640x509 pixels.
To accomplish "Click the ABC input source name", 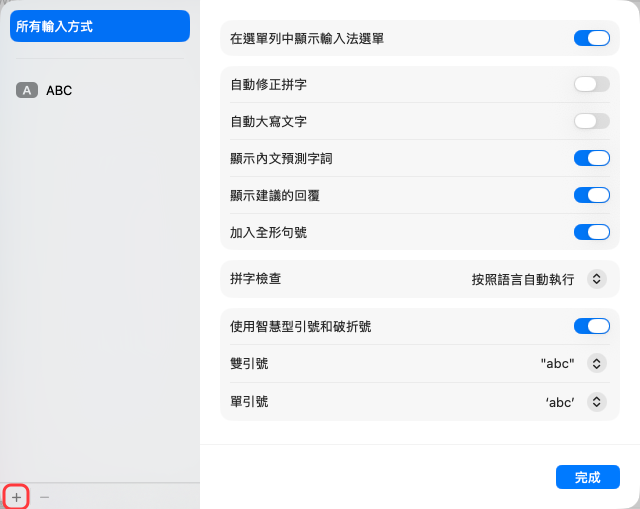I will [59, 90].
